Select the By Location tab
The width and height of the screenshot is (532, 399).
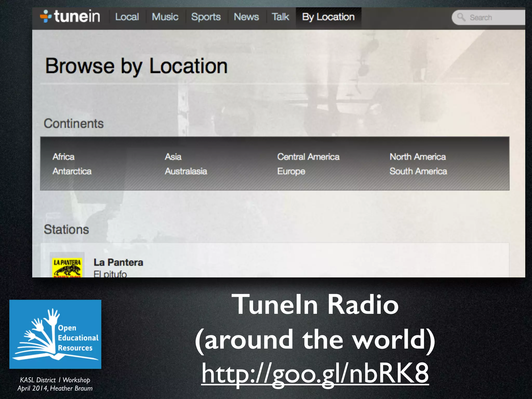tap(328, 17)
